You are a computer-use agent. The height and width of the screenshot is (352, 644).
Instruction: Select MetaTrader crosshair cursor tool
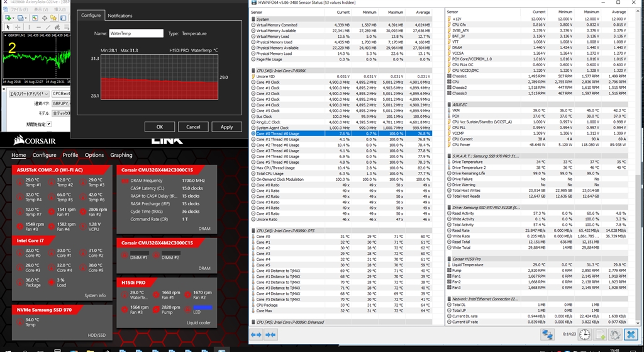[x=18, y=27]
